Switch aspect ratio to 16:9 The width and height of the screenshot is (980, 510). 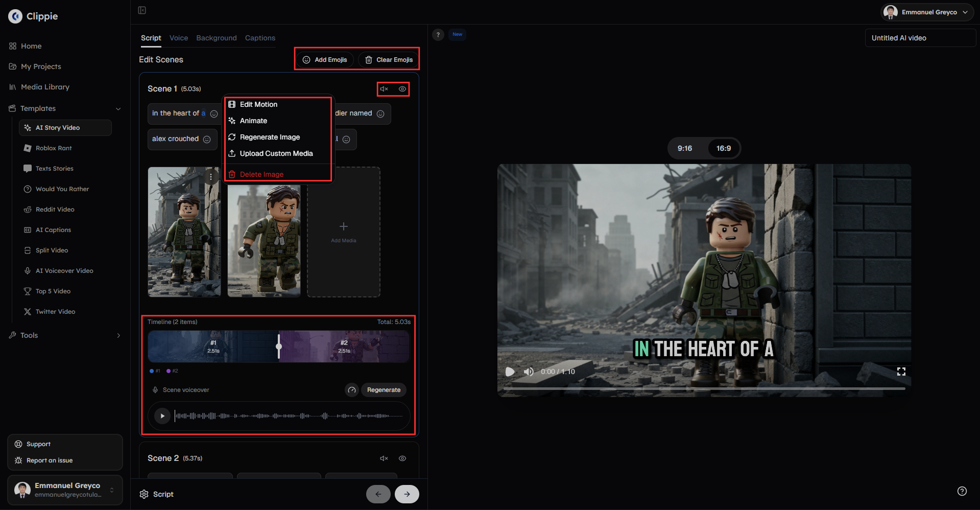pos(724,148)
